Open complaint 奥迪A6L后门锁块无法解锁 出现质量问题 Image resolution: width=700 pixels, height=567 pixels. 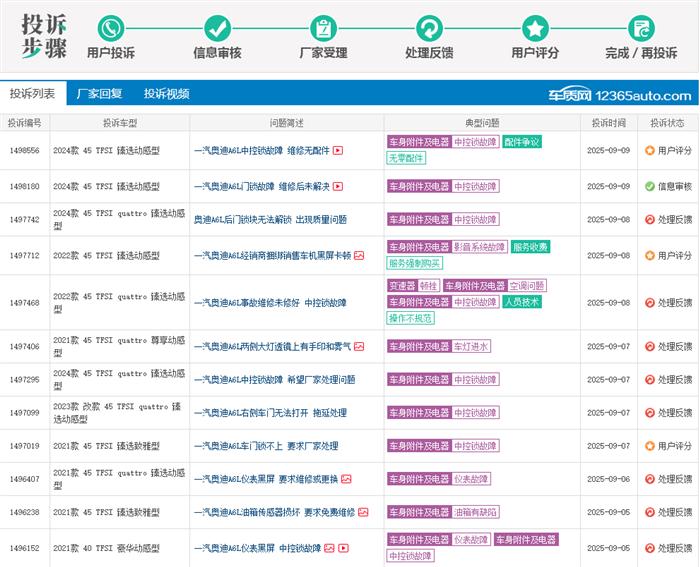270,220
